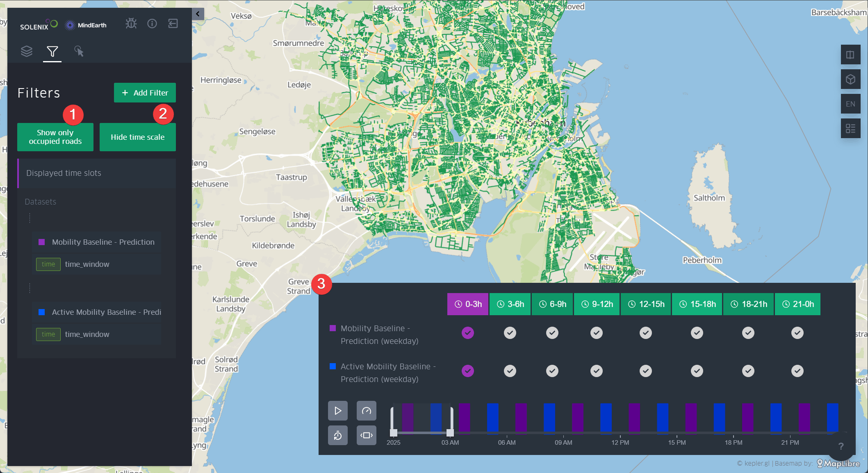
Task: Enable 3D map view cube icon
Action: [850, 80]
